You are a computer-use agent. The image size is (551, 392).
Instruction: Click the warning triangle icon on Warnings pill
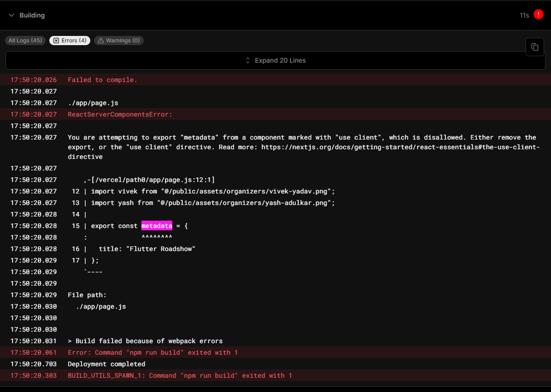click(100, 40)
